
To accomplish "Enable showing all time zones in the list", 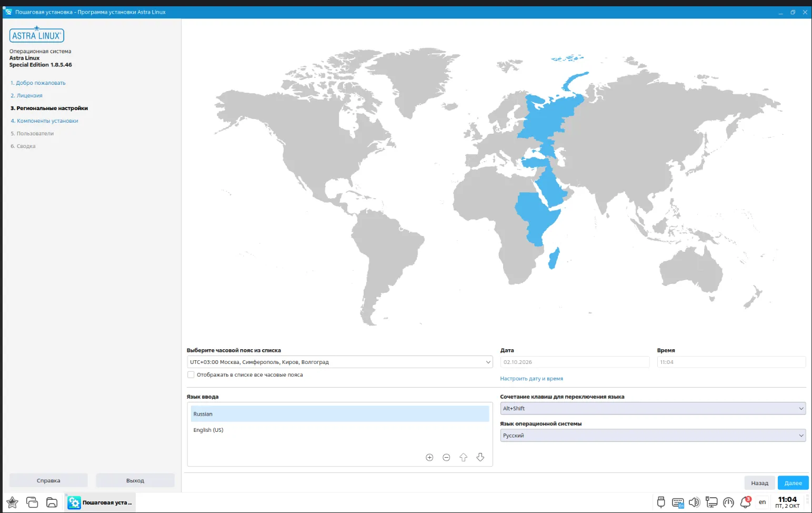I will pos(191,375).
